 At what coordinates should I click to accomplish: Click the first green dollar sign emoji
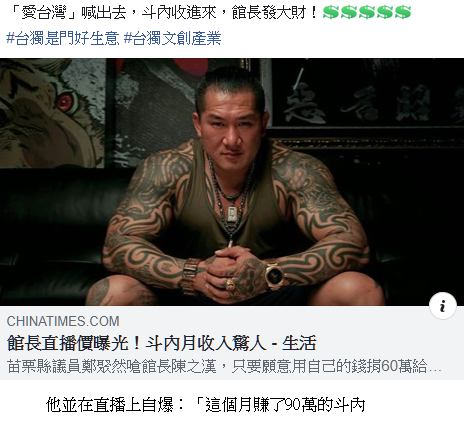click(x=332, y=12)
